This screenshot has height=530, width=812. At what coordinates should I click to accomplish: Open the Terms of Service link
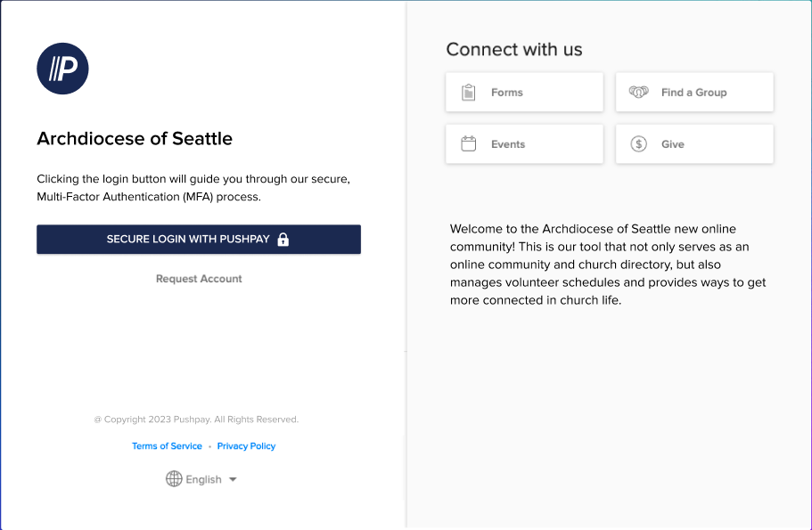(167, 446)
